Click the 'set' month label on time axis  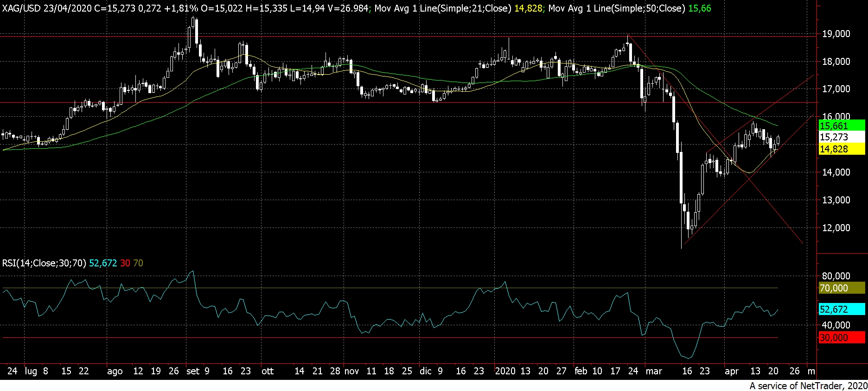[x=192, y=371]
